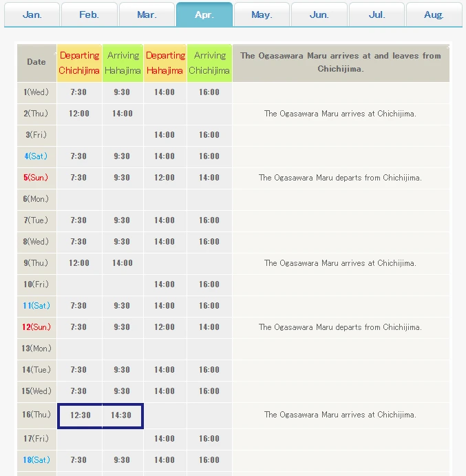
Task: Click 9:30 Hahajima arrival on 14(Tue)
Action: (122, 370)
